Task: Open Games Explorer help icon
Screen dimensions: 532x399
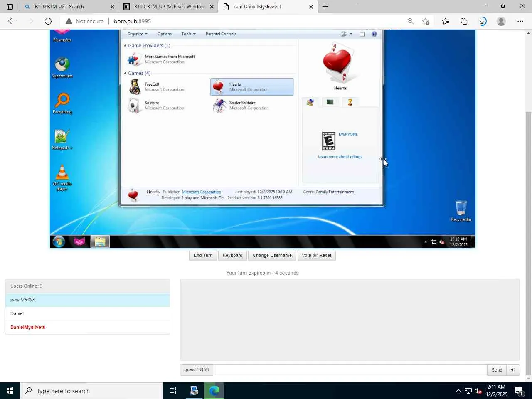Action: (x=374, y=34)
